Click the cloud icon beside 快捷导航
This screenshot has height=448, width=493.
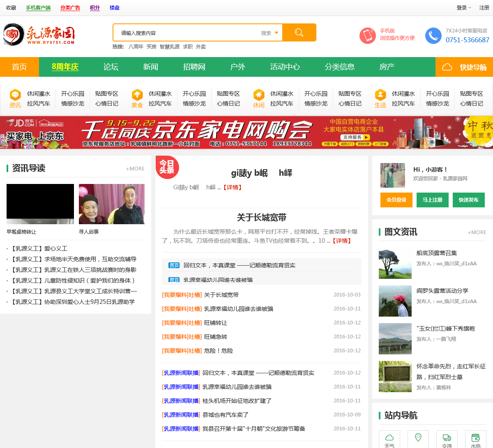coord(447,67)
